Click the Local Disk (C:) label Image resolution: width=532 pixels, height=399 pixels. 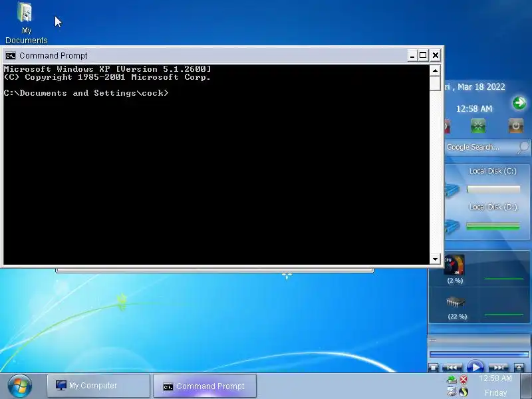493,171
